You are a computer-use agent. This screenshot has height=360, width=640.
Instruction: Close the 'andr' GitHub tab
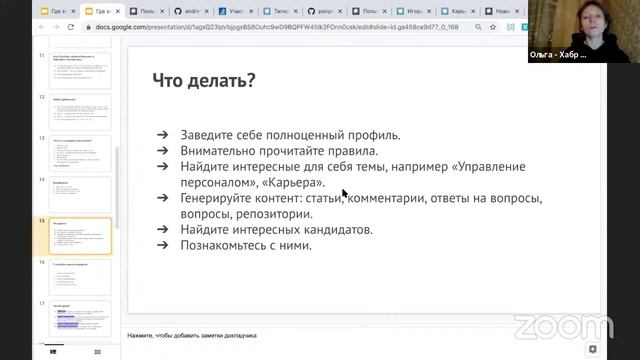tap(207, 11)
